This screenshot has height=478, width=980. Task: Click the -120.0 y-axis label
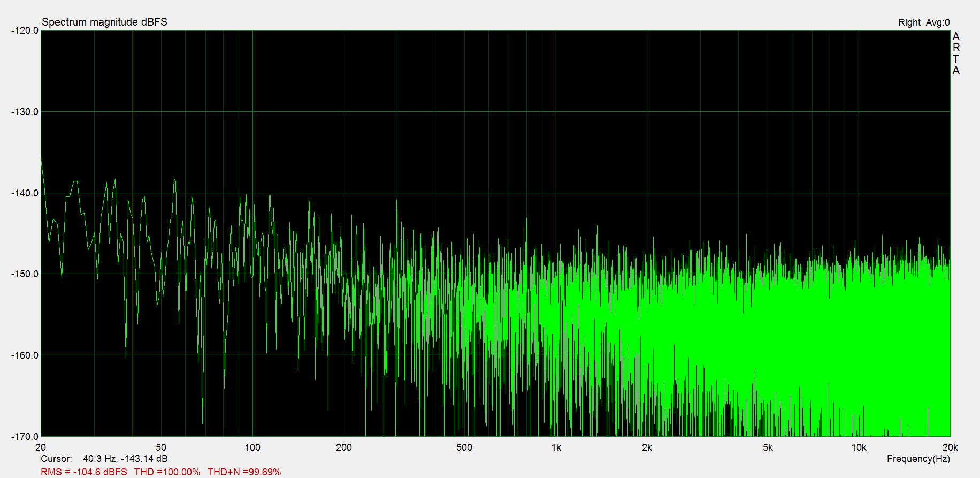coord(25,31)
